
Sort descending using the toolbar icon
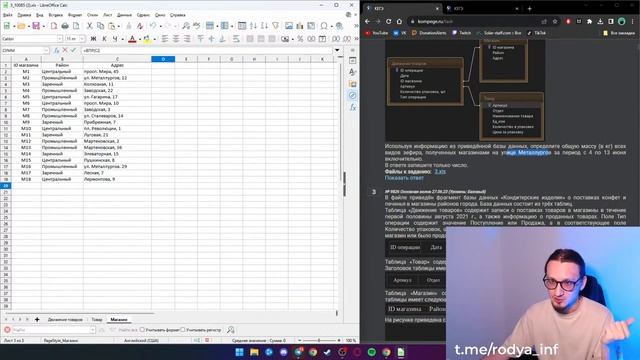coord(264,26)
